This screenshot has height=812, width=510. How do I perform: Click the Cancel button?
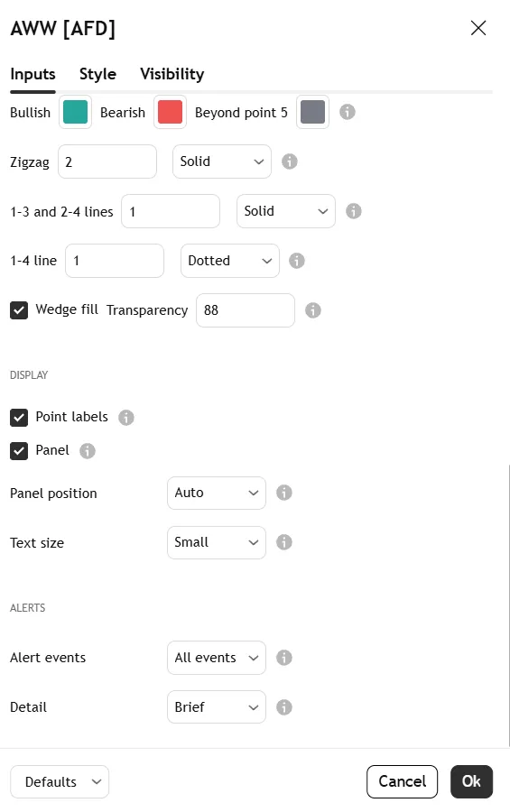click(x=403, y=782)
